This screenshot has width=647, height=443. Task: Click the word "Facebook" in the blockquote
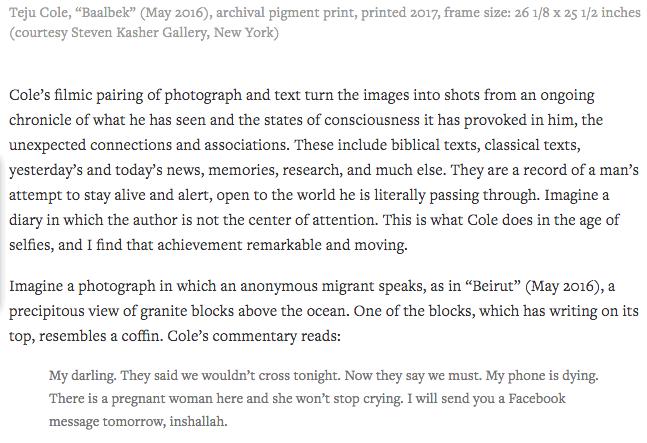click(537, 398)
